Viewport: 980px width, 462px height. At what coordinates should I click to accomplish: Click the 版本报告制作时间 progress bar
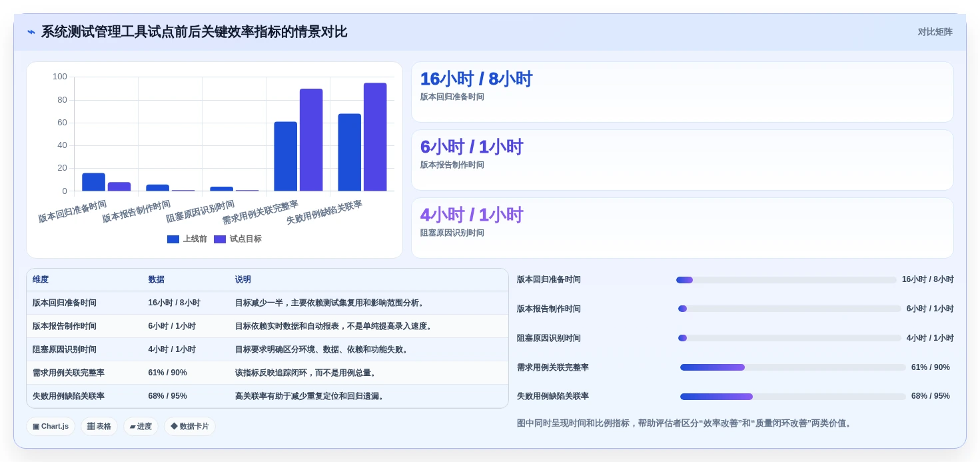point(789,309)
